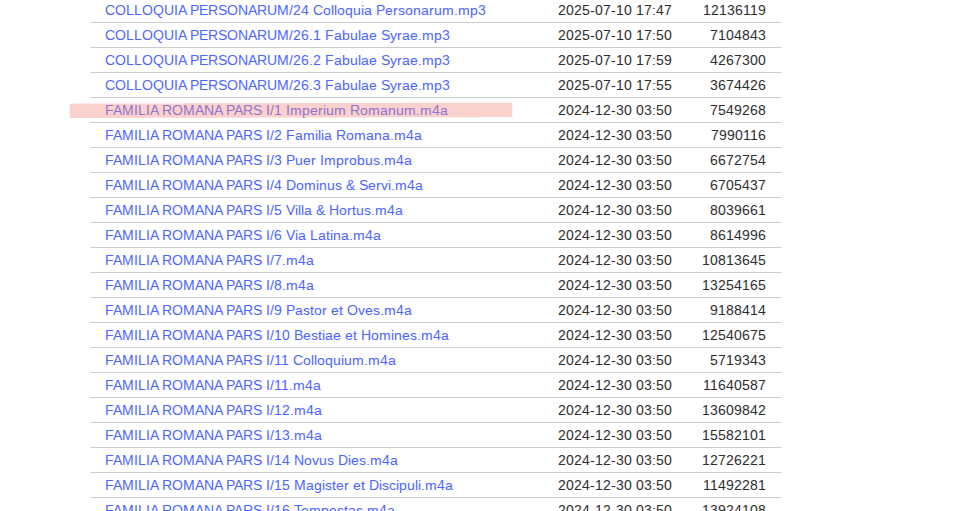Viewport: 971px width, 511px height.
Task: Select file size 15582101
Action: click(x=734, y=435)
